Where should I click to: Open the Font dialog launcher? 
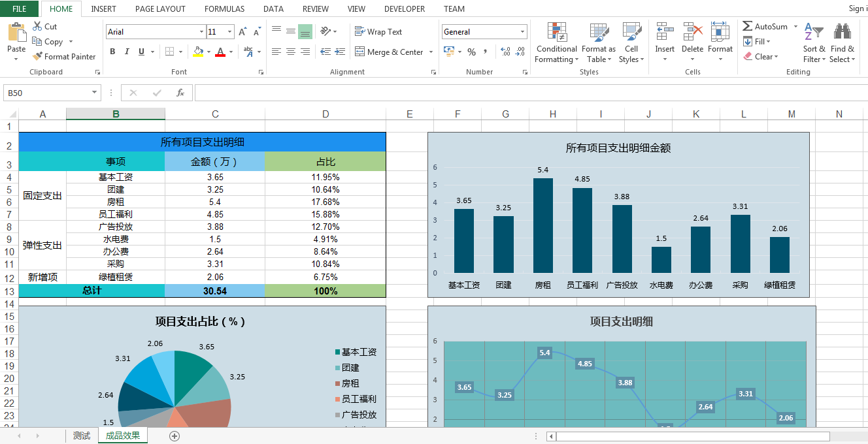tap(261, 72)
